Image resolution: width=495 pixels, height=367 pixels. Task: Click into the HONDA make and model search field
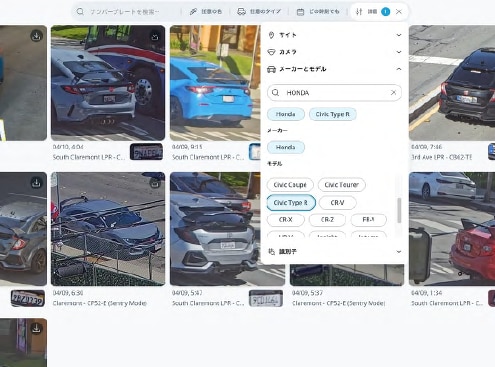pos(334,93)
